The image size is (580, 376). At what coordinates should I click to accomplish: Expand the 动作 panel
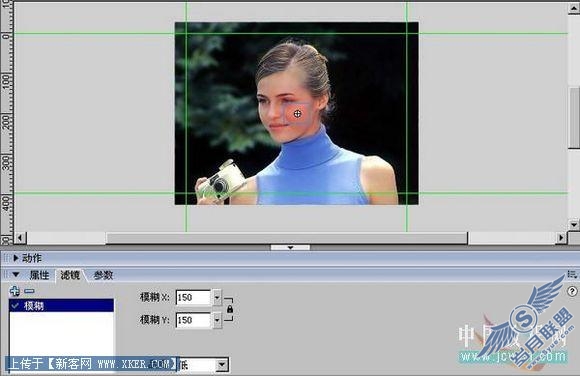pyautogui.click(x=16, y=258)
